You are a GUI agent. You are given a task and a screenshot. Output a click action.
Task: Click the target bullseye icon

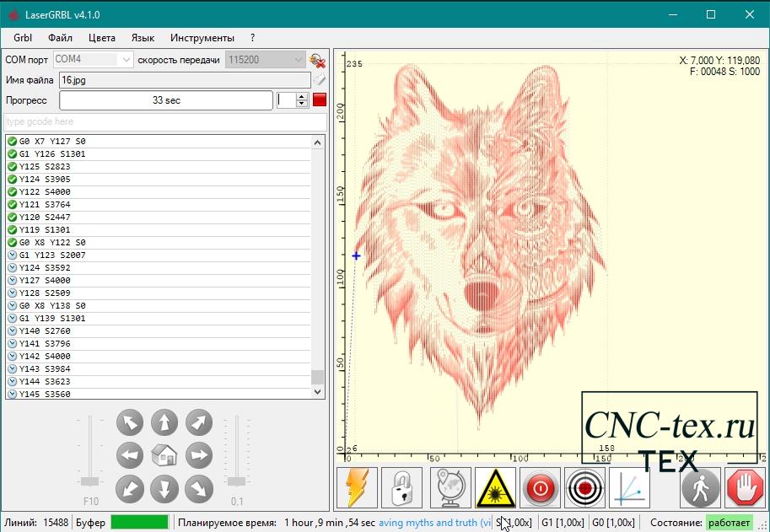coord(584,487)
